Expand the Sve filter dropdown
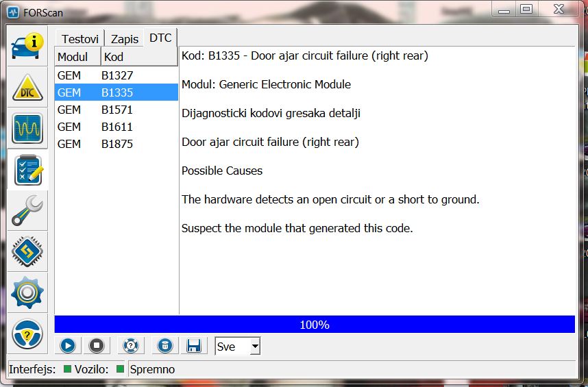The image size is (588, 387). tap(255, 346)
